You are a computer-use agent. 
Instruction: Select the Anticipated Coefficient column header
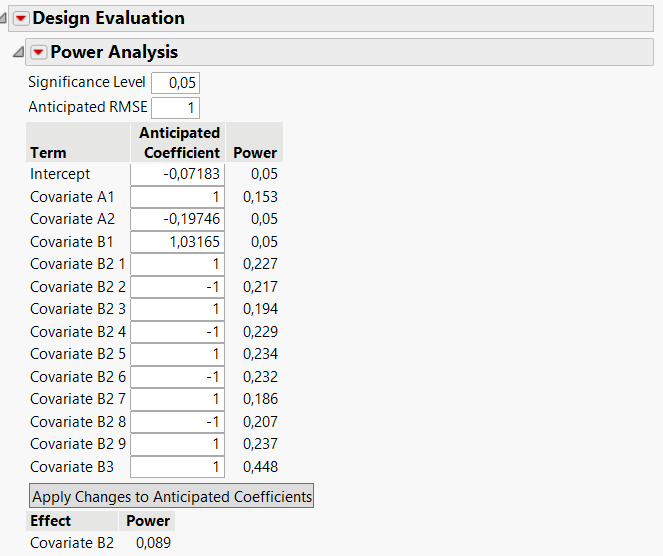point(179,142)
